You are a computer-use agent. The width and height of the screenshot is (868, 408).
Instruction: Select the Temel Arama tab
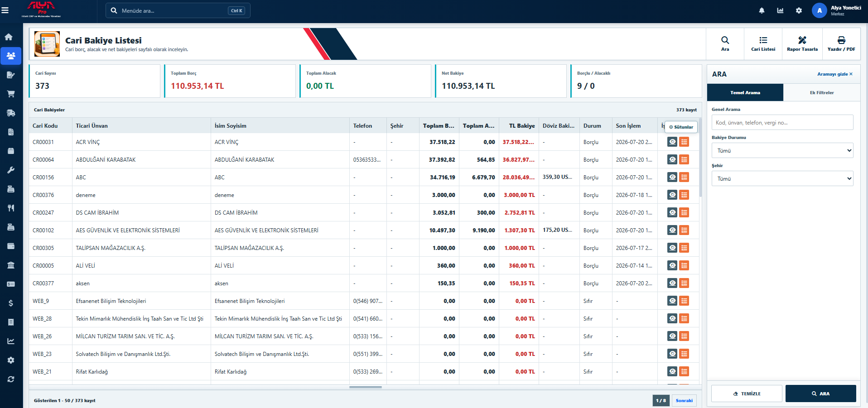point(745,92)
